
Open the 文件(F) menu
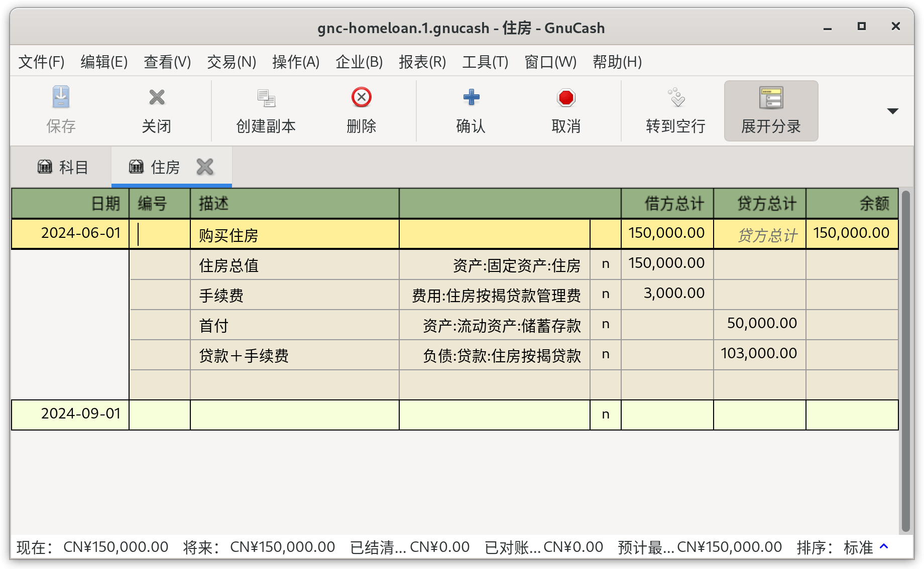[x=41, y=62]
